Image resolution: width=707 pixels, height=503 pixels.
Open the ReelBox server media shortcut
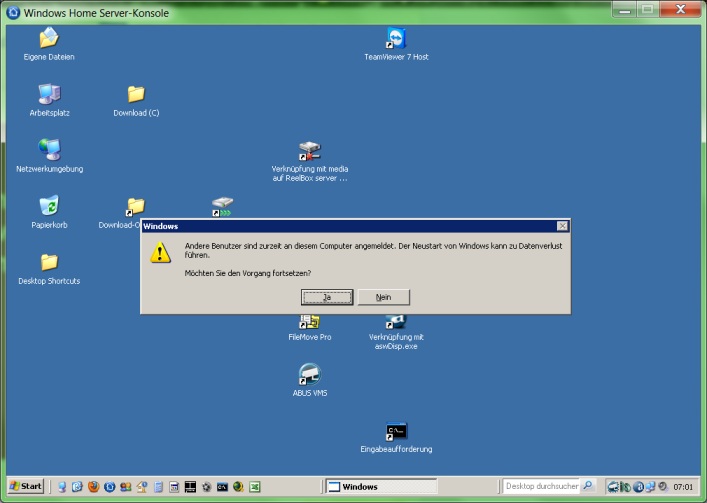pos(310,152)
